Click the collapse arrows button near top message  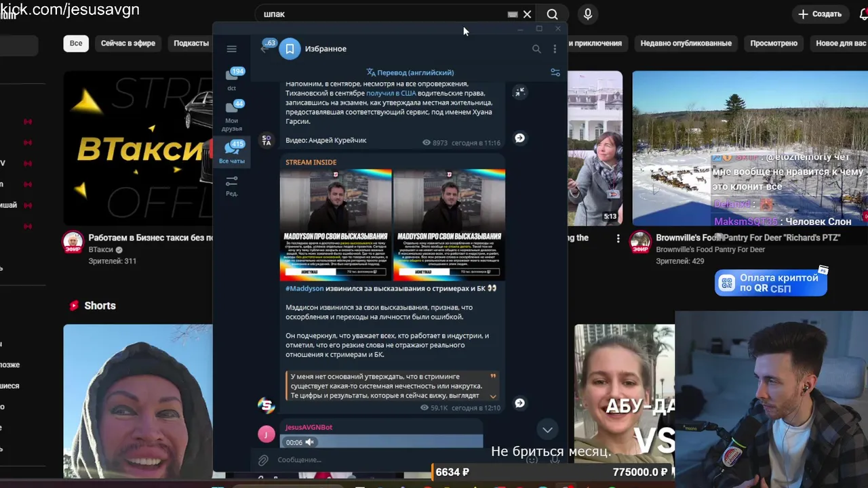tap(519, 92)
